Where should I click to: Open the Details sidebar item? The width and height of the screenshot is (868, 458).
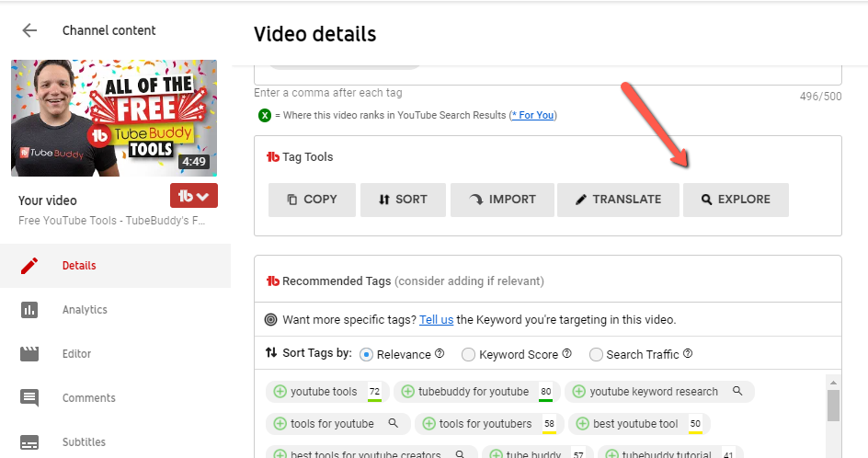click(x=78, y=266)
